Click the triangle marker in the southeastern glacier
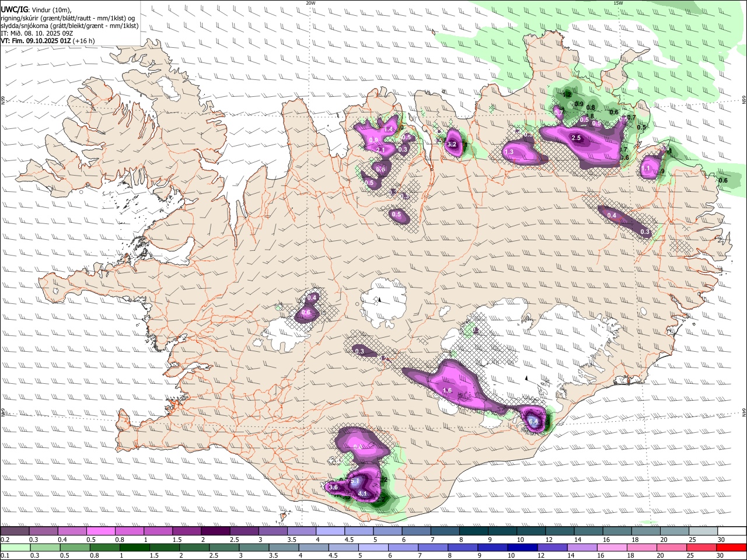Screen dimensions: 747x560 click(527, 378)
